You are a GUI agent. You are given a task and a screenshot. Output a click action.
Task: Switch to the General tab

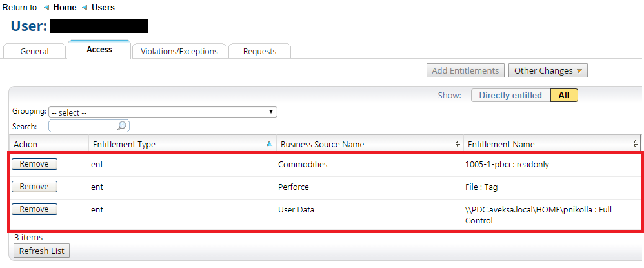34,52
